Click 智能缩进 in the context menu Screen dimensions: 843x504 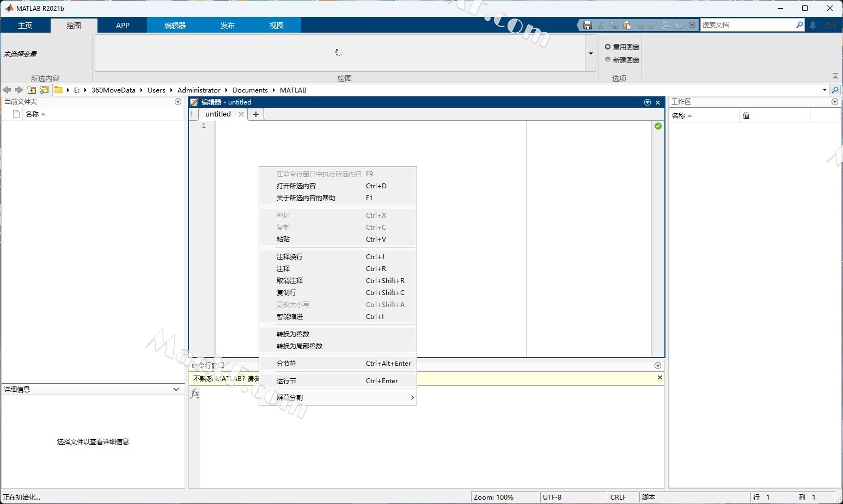point(290,317)
